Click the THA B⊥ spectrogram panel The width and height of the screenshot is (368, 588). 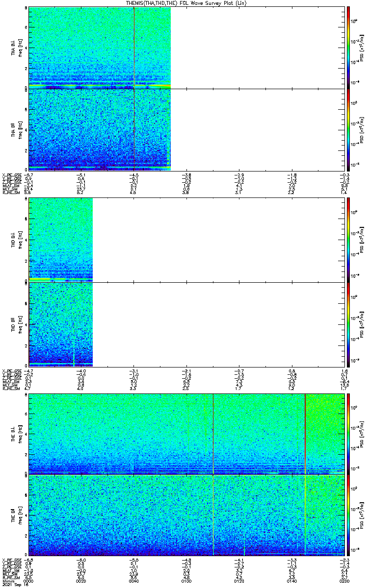(186, 48)
